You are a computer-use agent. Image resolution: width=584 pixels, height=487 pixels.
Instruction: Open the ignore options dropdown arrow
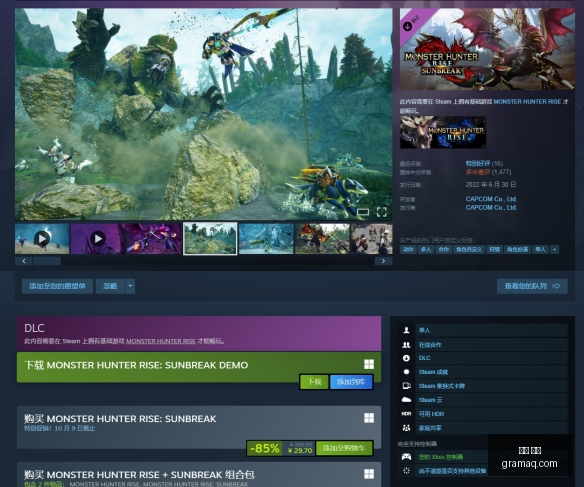tap(130, 286)
